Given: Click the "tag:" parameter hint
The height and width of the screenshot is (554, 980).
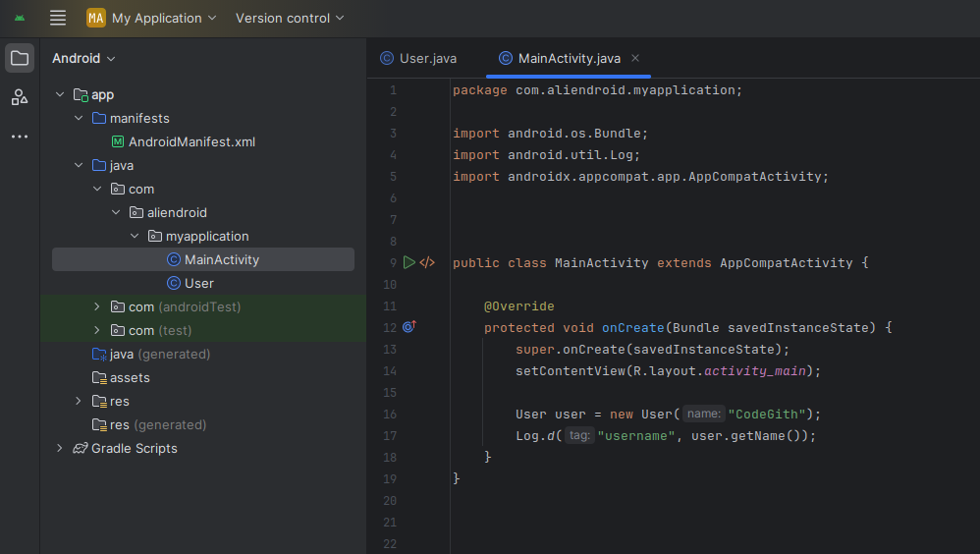Looking at the screenshot, I should point(579,435).
